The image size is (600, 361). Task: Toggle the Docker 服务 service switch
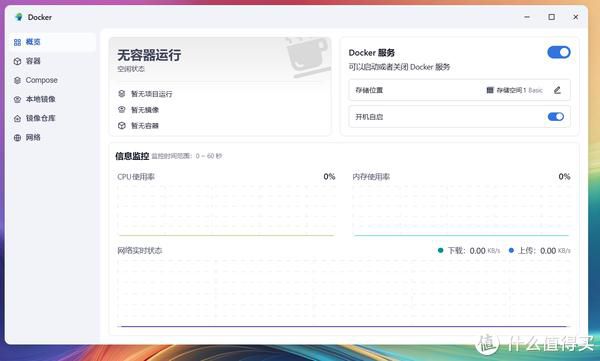click(559, 52)
